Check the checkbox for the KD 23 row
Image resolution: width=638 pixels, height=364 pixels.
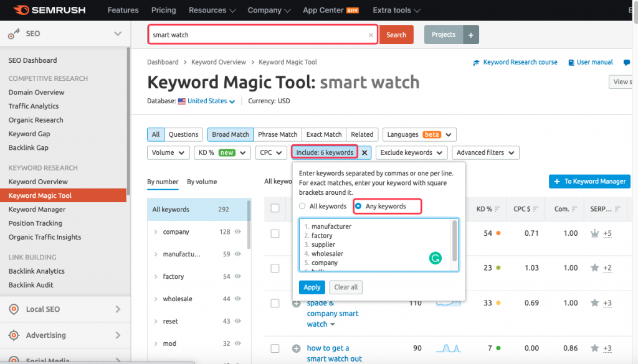click(275, 268)
